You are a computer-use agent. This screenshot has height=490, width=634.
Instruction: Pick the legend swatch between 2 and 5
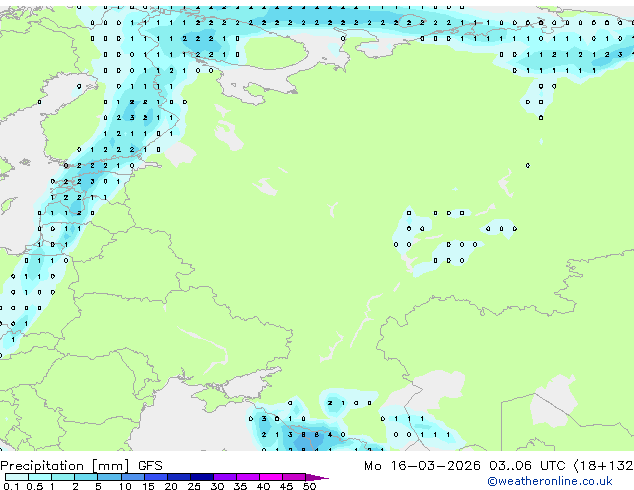click(x=86, y=477)
